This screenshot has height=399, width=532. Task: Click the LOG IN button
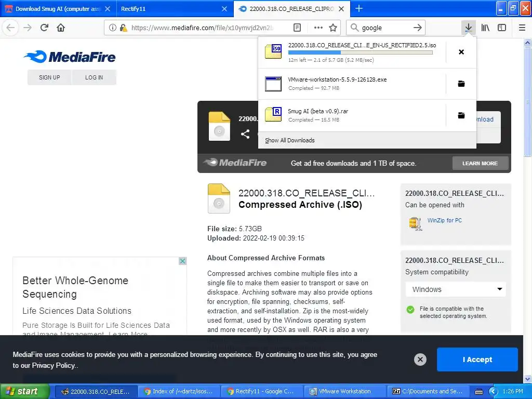click(94, 77)
